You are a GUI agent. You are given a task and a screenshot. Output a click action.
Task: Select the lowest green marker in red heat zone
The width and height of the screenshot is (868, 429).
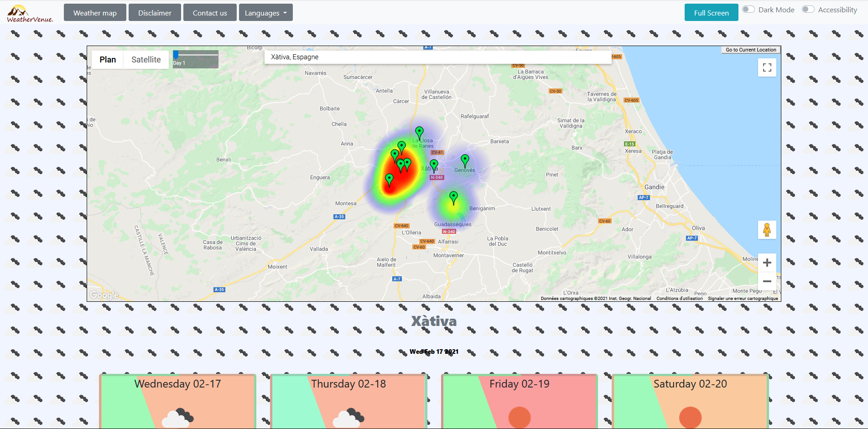389,181
